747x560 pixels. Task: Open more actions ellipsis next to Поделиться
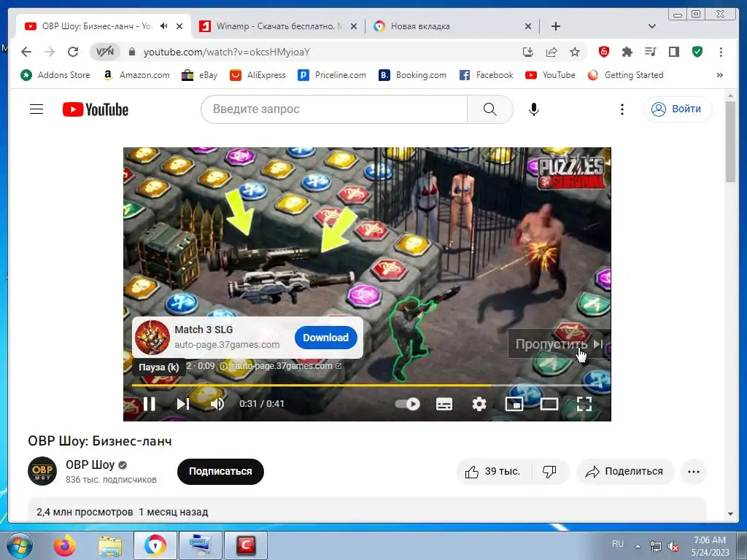pyautogui.click(x=694, y=472)
